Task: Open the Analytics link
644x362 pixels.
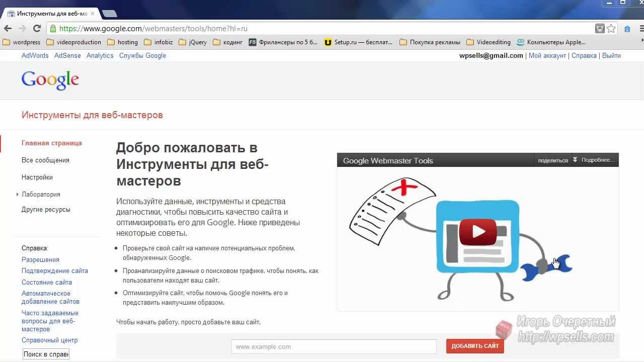Action: (100, 55)
